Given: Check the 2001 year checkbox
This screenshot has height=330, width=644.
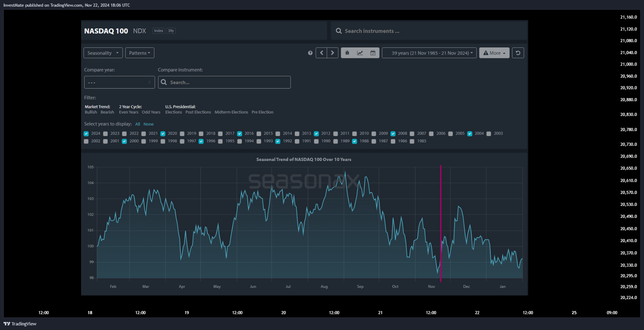Looking at the screenshot, I should point(105,141).
